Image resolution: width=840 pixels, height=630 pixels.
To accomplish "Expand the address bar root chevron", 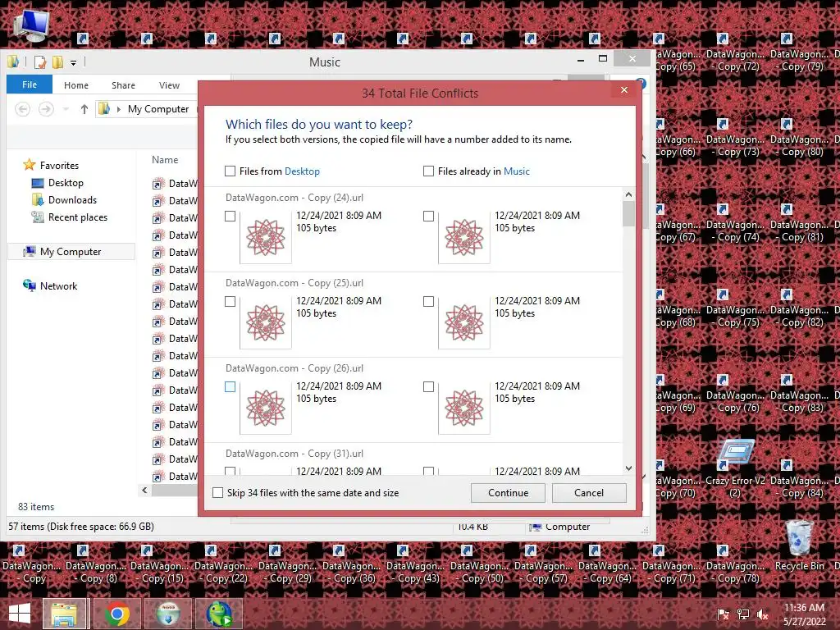I will point(118,109).
